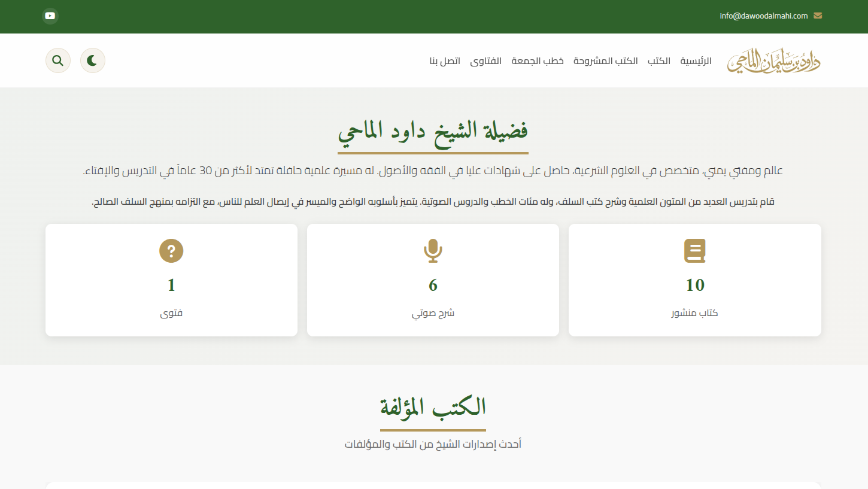Click the info@dawoodalmahi.com email link
The image size is (868, 489).
[764, 16]
